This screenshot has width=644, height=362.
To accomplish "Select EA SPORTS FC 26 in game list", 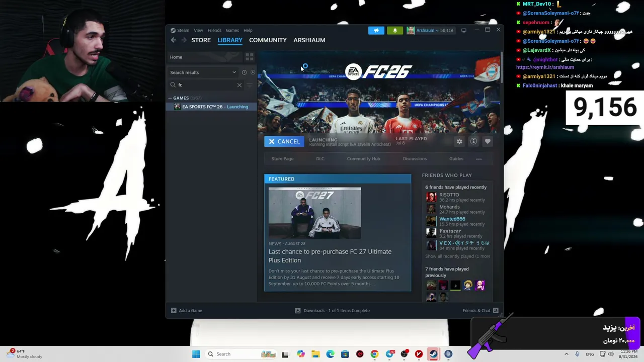I will pos(212,107).
